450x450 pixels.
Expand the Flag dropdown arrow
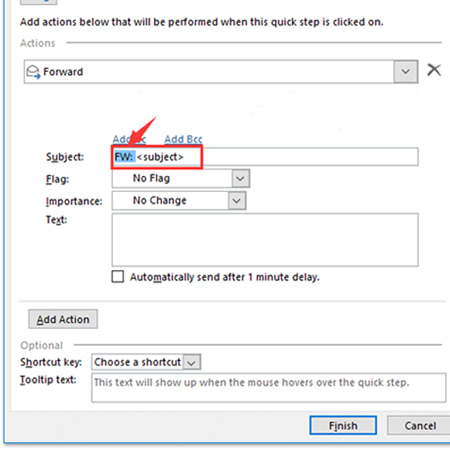coord(240,179)
